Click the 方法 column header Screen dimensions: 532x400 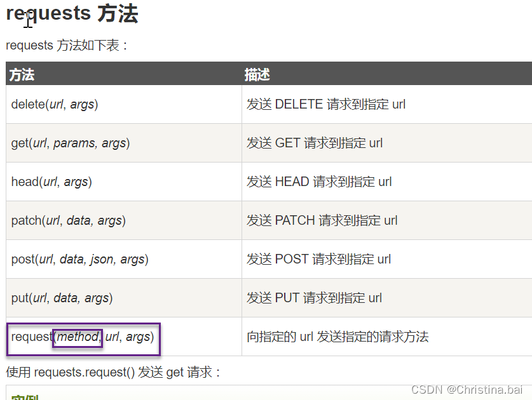22,74
